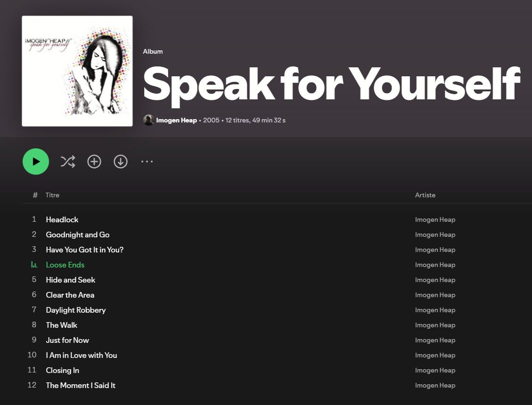Open the Imogen Heap artist link in header
Image resolution: width=532 pixels, height=405 pixels.
[x=176, y=120]
